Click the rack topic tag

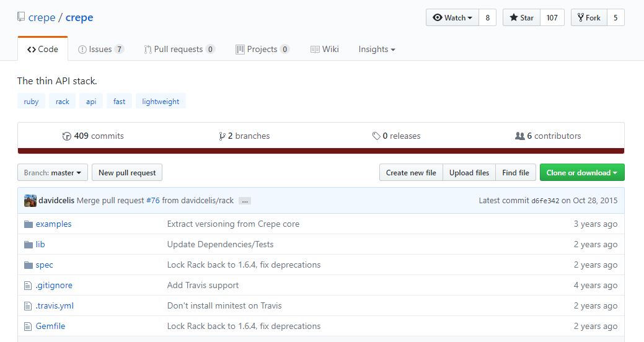[63, 102]
